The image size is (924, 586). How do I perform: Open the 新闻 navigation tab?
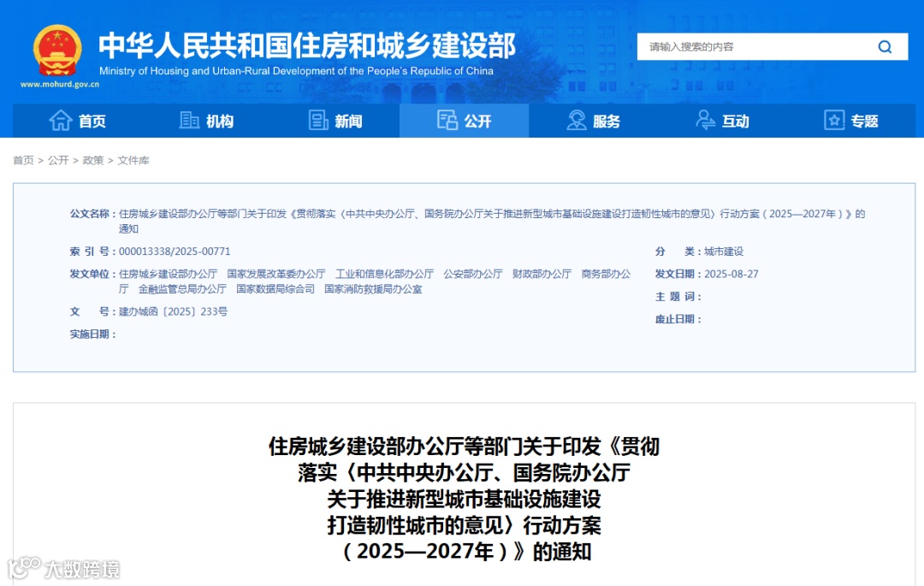(335, 121)
